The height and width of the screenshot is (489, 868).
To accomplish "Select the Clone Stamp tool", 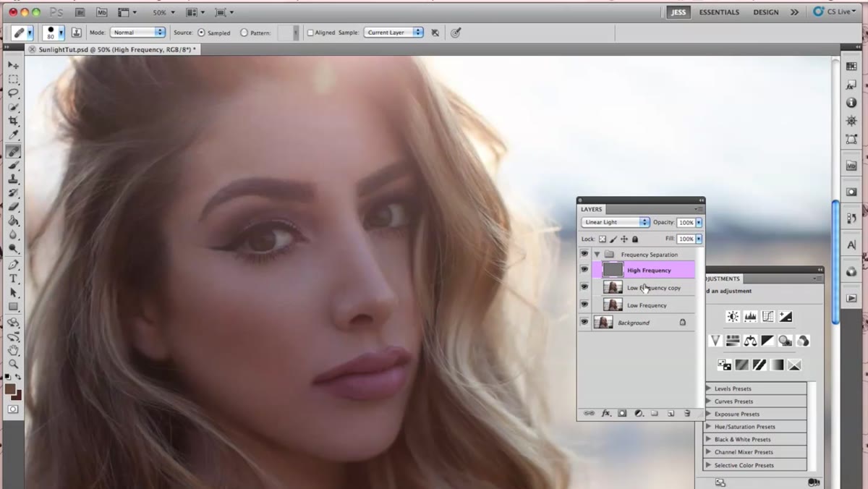I will [x=14, y=179].
